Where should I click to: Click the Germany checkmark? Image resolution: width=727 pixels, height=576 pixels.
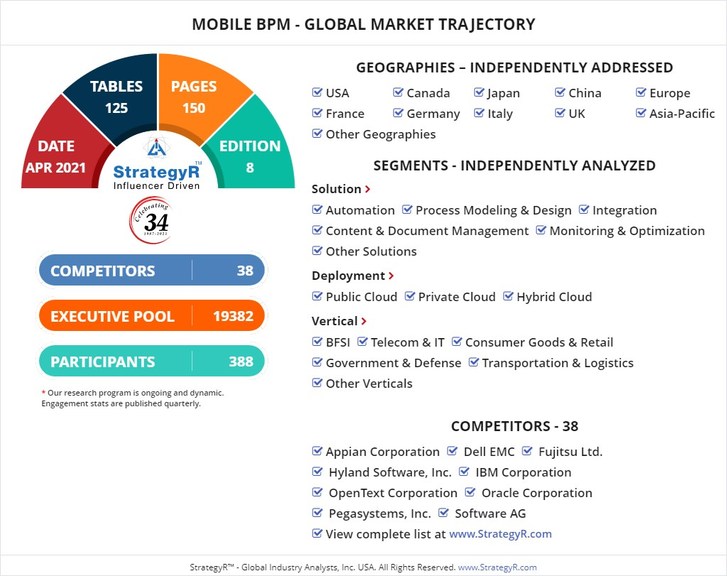tap(398, 113)
